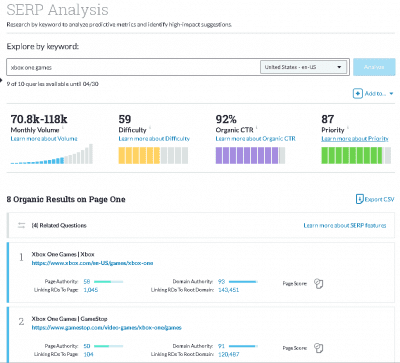
Task: Expand the Add to dropdown arrow
Action: (x=391, y=94)
